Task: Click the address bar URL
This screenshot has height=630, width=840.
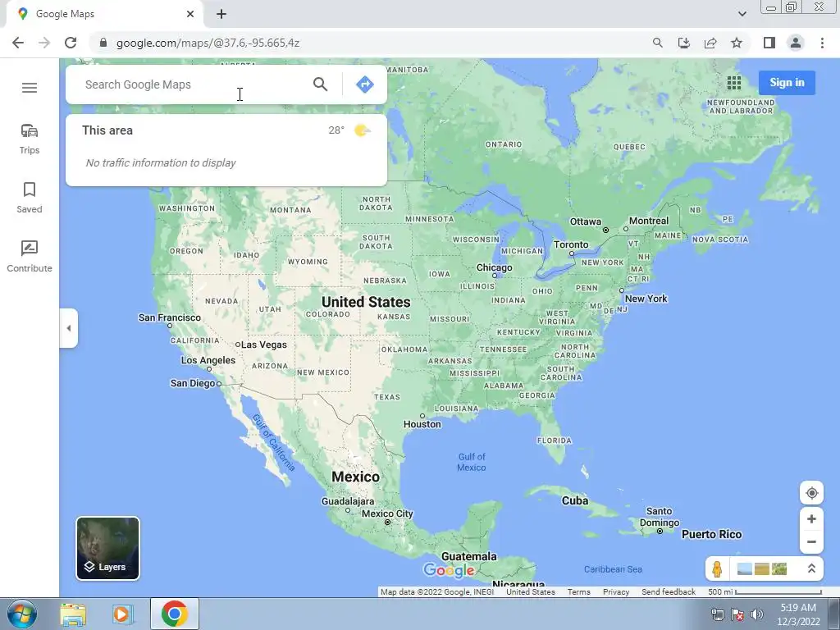Action: (x=208, y=43)
